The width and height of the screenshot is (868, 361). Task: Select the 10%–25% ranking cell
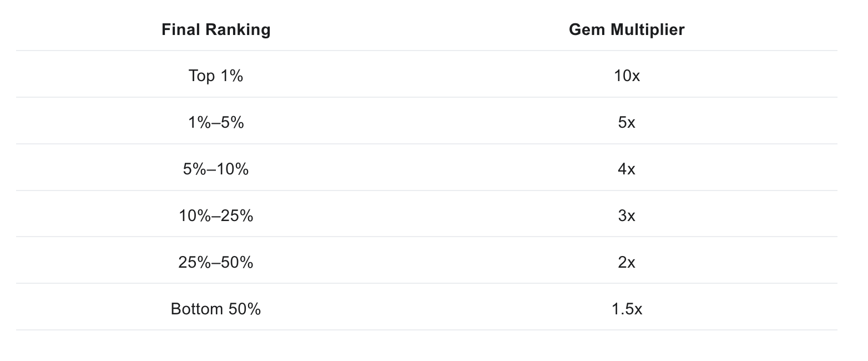click(216, 215)
